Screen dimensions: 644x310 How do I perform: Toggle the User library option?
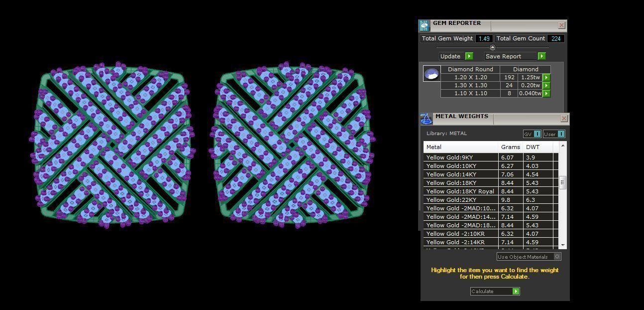pos(554,134)
